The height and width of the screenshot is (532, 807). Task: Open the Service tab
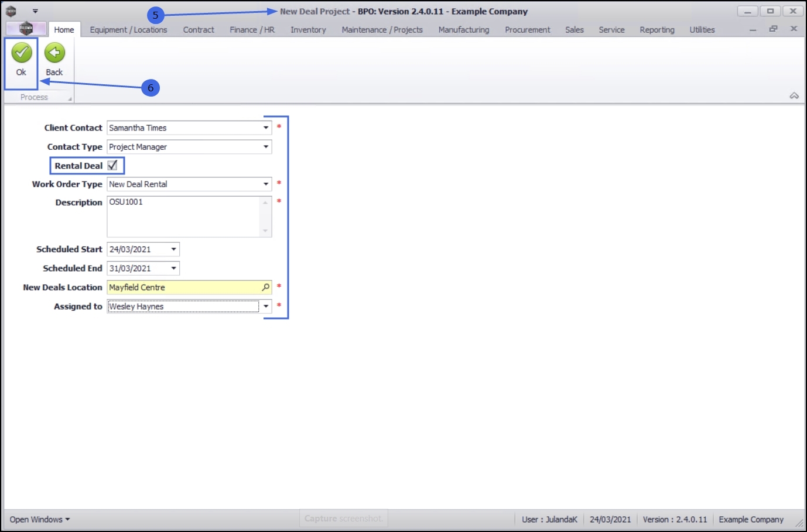pyautogui.click(x=611, y=30)
